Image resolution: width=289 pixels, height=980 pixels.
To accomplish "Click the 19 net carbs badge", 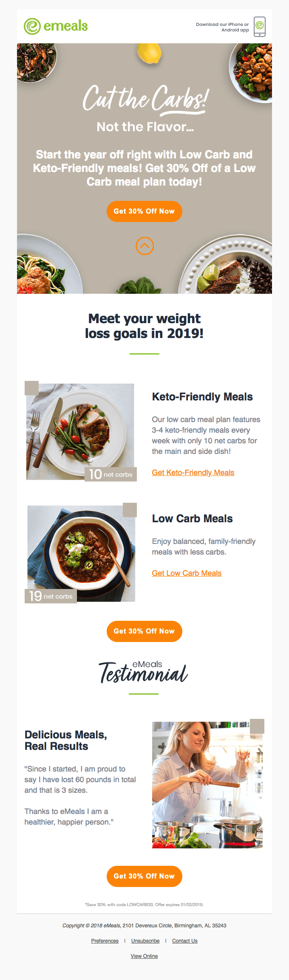I will click(x=51, y=596).
